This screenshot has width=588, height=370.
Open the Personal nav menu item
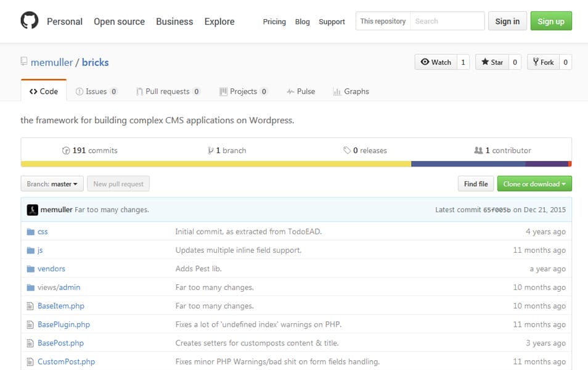[x=65, y=22]
